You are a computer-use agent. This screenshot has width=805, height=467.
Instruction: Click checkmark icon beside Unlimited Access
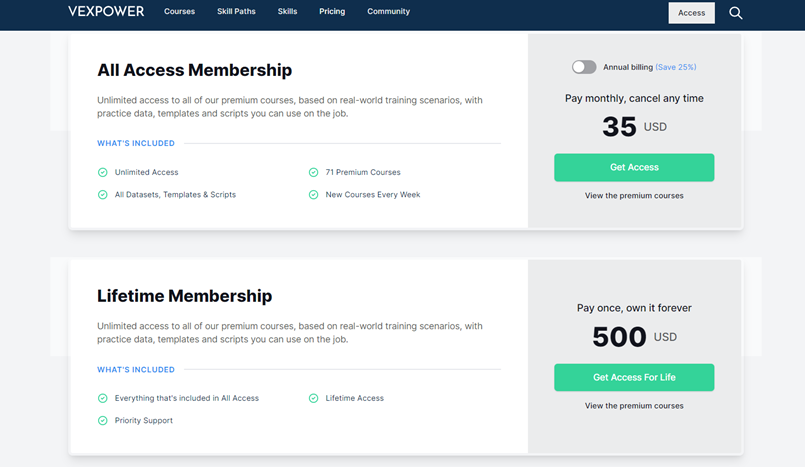point(103,172)
